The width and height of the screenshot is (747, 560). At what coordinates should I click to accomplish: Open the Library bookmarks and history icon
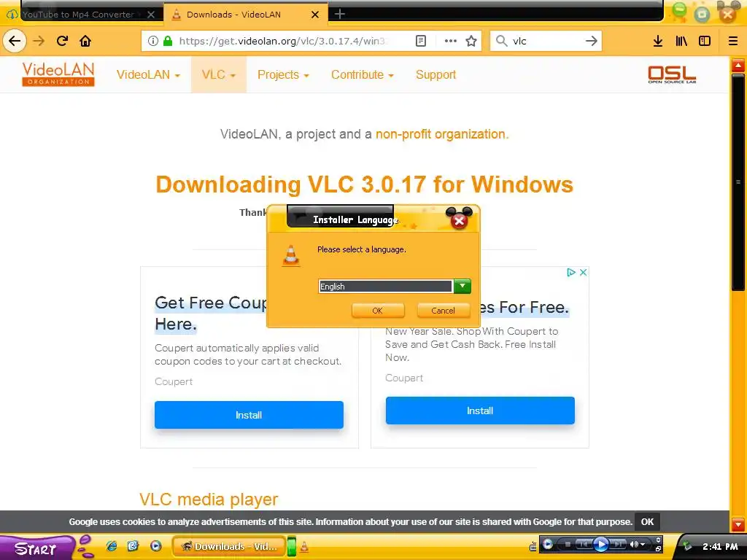[681, 41]
